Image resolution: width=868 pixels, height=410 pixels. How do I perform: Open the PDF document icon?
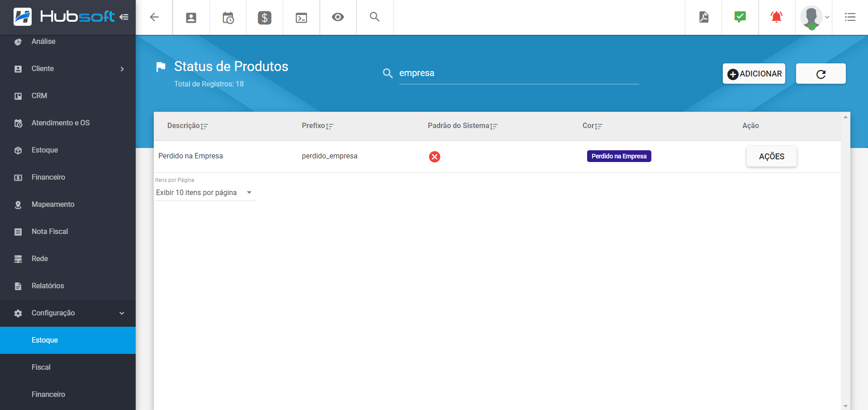(x=704, y=17)
